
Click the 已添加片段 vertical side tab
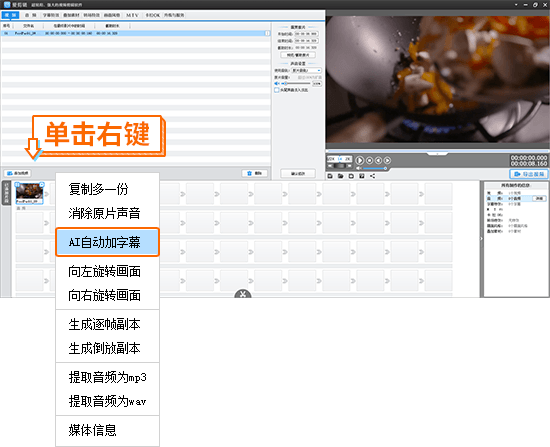[x=6, y=193]
